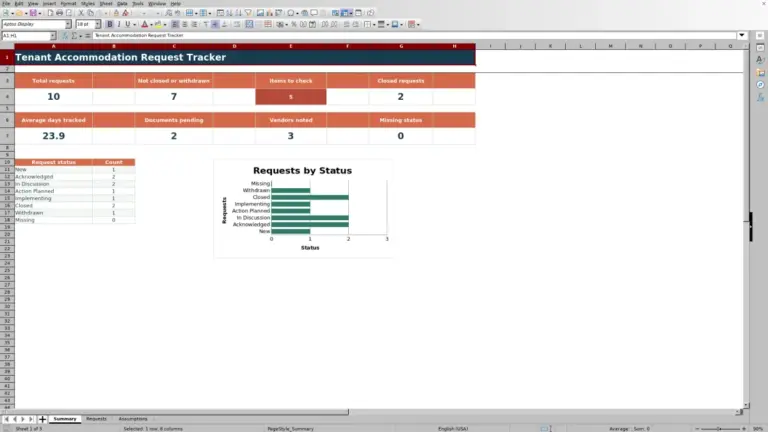Viewport: 768px width, 432px height.
Task: Click the Function Wizard icon
Action: pos(65,35)
